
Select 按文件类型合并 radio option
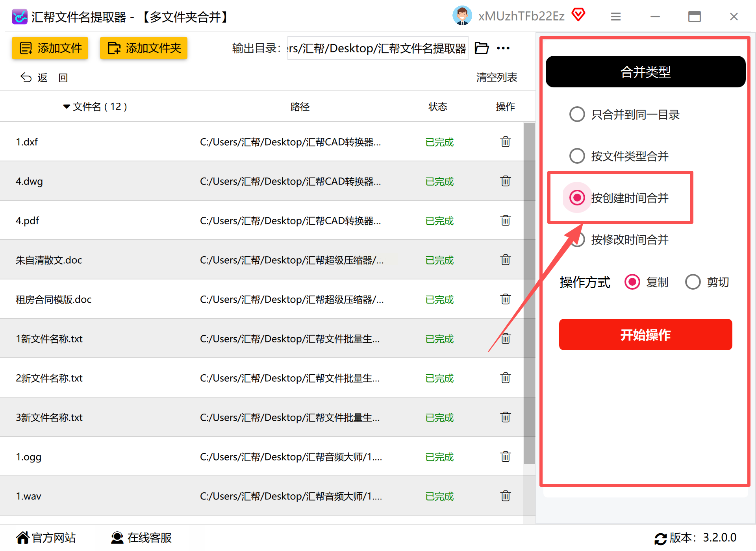click(577, 156)
